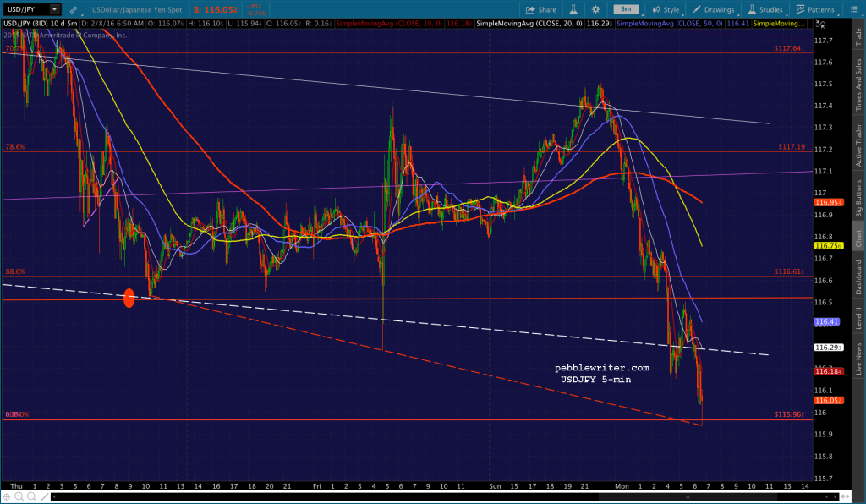Click the bid price B: 116.052
Image resolution: width=866 pixels, height=504 pixels.
[x=216, y=9]
